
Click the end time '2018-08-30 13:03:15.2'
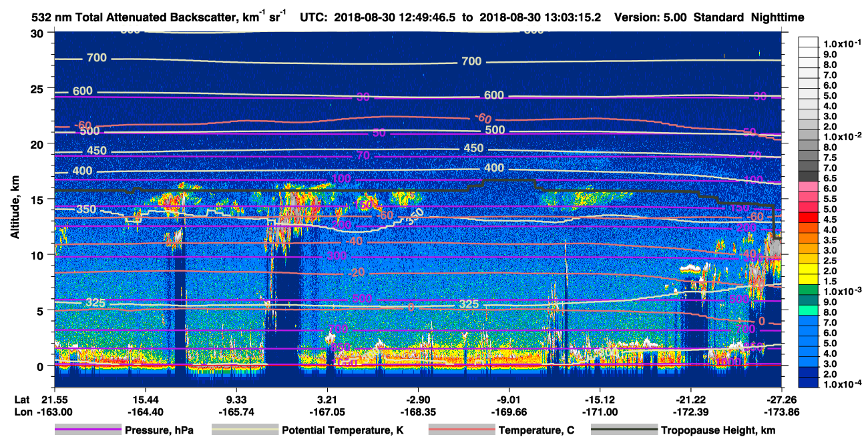541,18
